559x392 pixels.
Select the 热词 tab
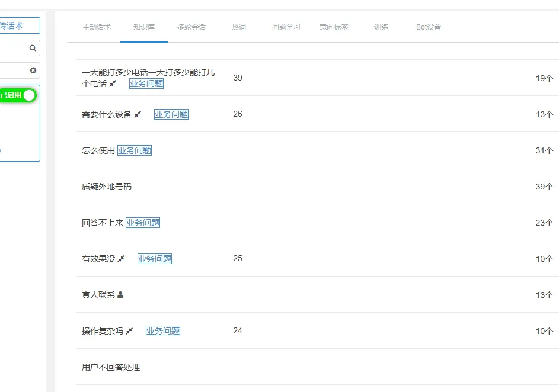(x=239, y=27)
